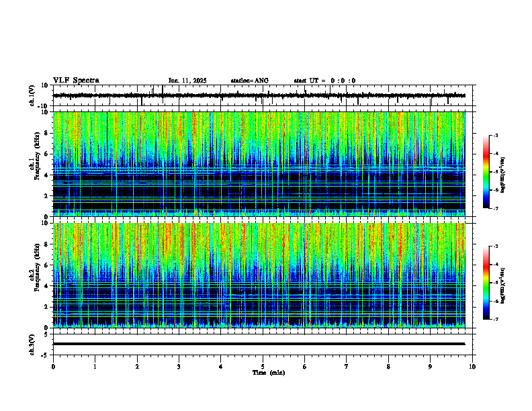
Task: Click the "Time (min)" x-axis label
Action: click(x=269, y=373)
